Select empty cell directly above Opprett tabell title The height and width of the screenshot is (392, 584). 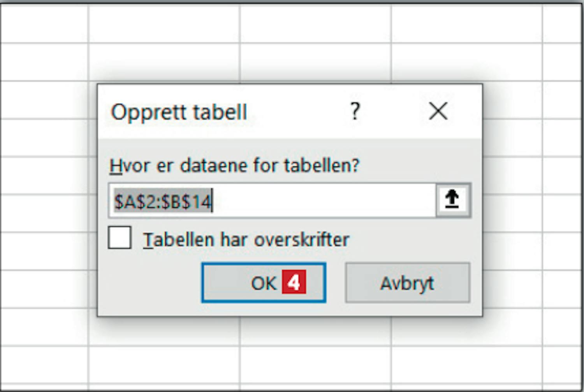click(164, 62)
